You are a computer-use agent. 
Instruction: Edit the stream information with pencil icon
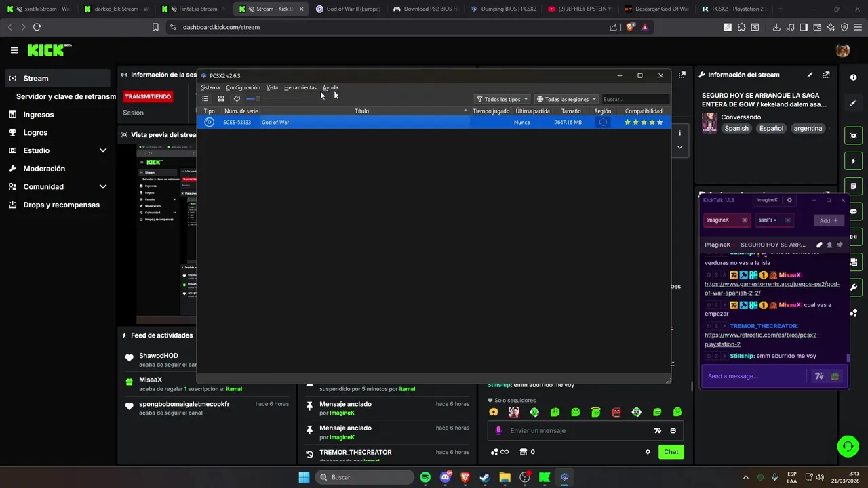tap(810, 75)
